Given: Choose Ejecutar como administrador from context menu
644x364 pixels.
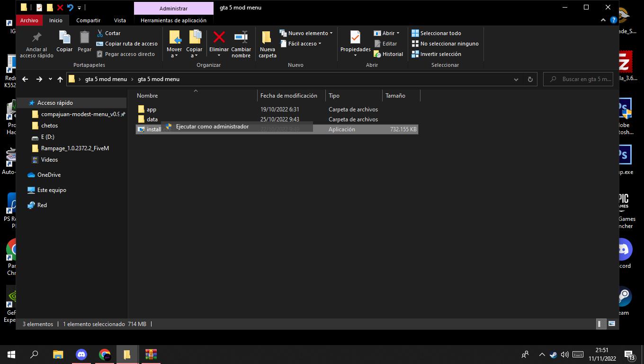Looking at the screenshot, I should (x=212, y=127).
